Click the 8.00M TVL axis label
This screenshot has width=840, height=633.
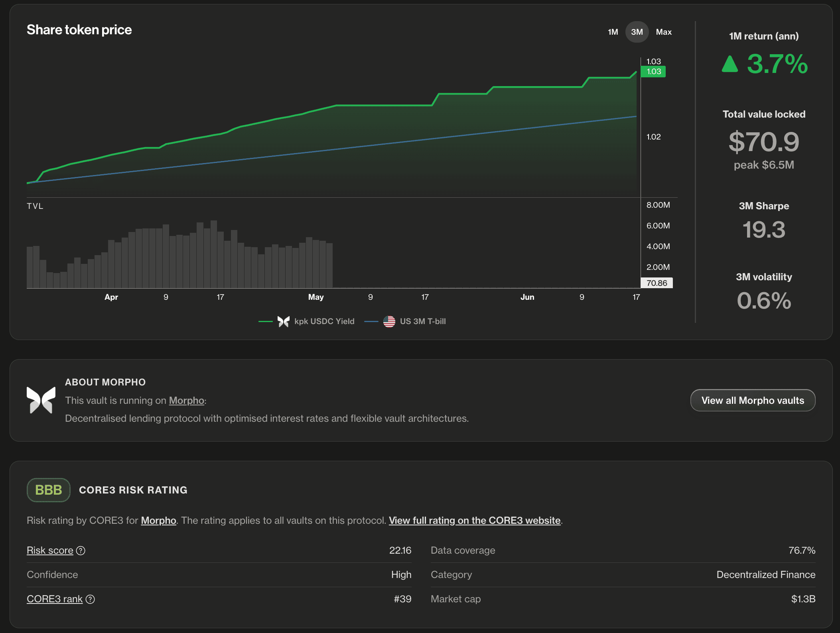pos(658,205)
